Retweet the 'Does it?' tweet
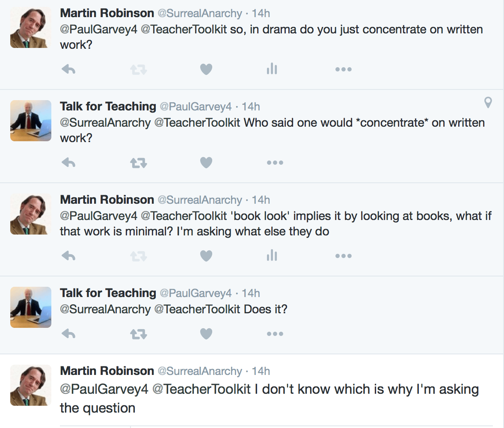Screen dimensions: 504x428 click(x=138, y=333)
